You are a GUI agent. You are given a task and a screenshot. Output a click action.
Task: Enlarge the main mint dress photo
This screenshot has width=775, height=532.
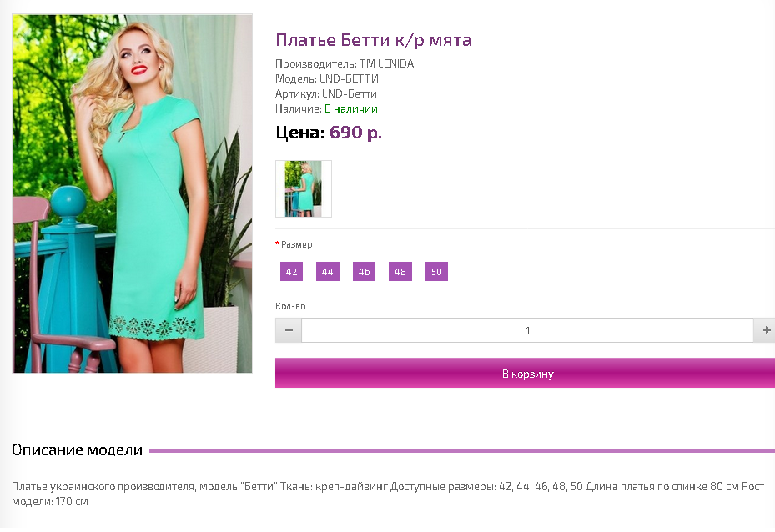(132, 193)
